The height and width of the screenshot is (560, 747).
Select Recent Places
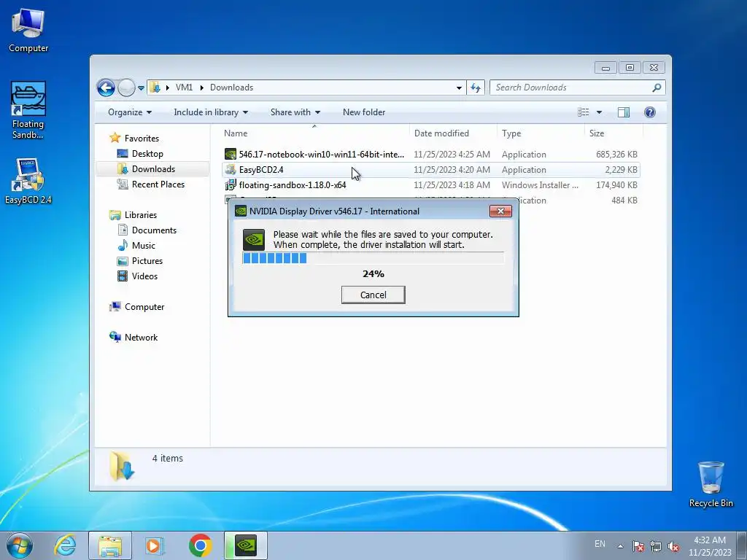150,184
